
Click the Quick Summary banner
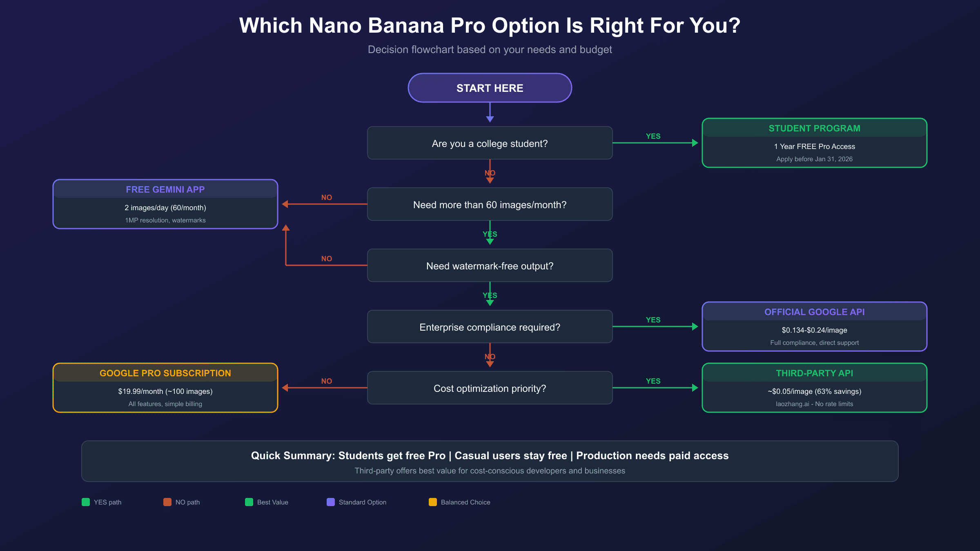(490, 461)
